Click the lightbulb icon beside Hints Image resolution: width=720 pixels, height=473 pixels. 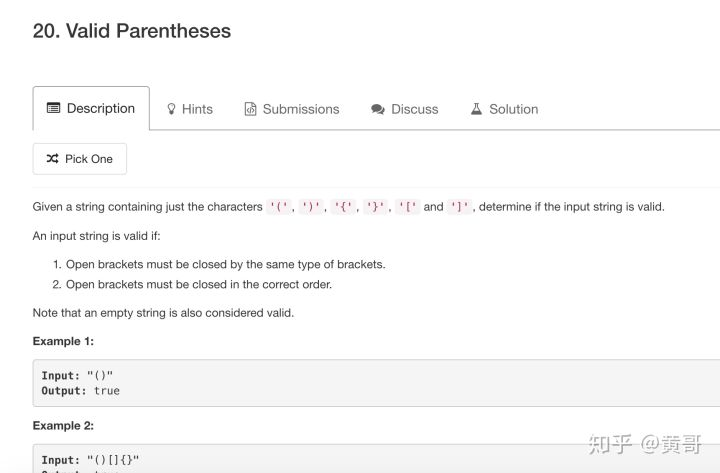click(x=172, y=109)
